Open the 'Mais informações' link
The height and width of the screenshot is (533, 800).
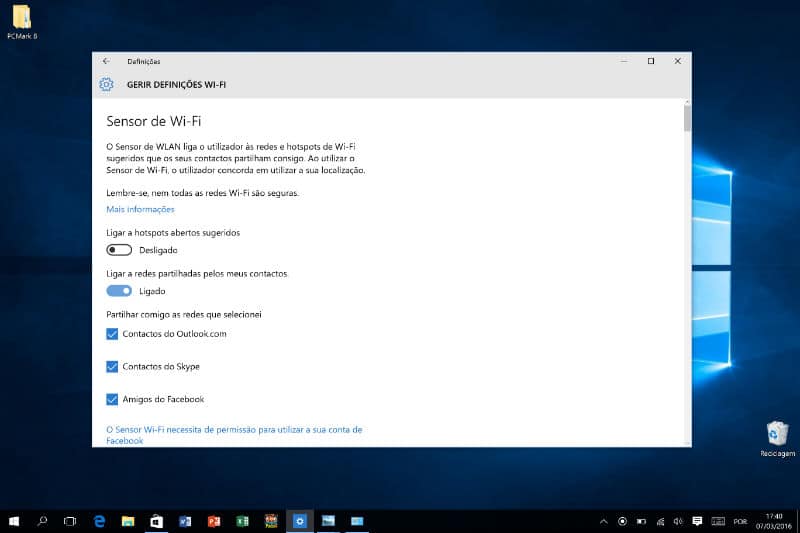click(x=140, y=209)
